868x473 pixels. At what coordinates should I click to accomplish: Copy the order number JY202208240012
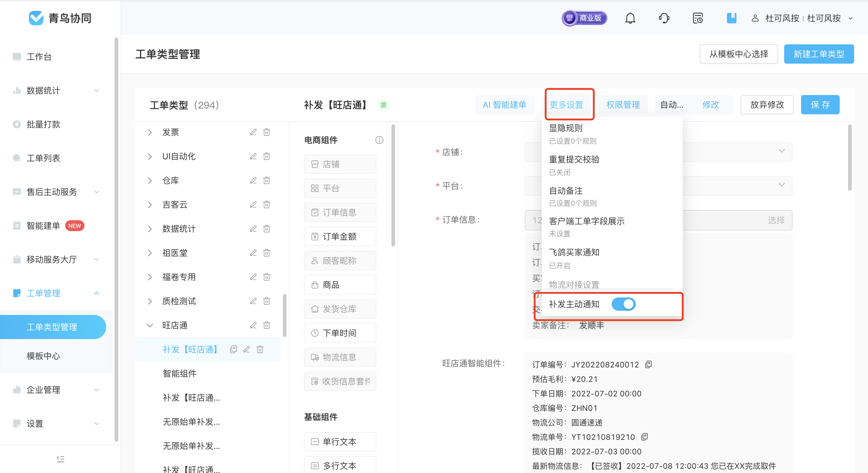pyautogui.click(x=648, y=364)
